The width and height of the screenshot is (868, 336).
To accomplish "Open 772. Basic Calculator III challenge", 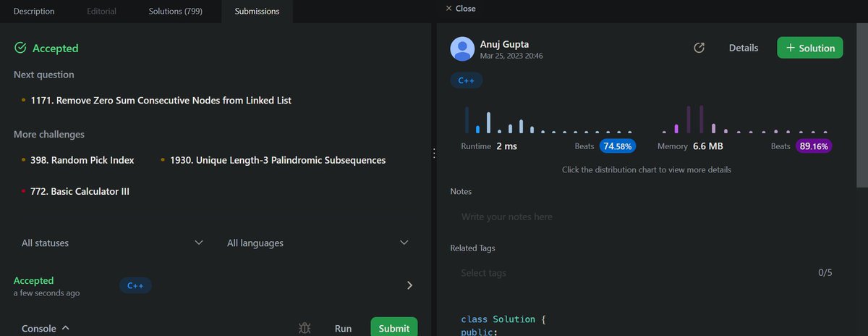I will point(80,191).
